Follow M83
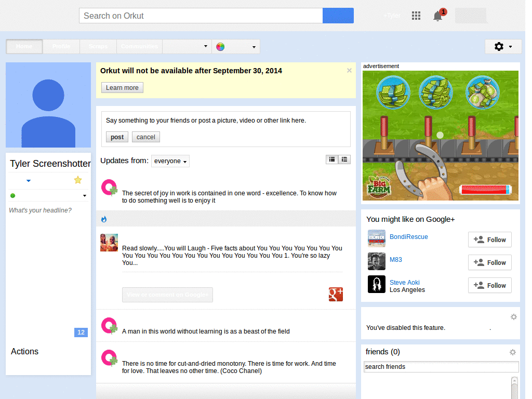Image resolution: width=532 pixels, height=399 pixels. (489, 262)
